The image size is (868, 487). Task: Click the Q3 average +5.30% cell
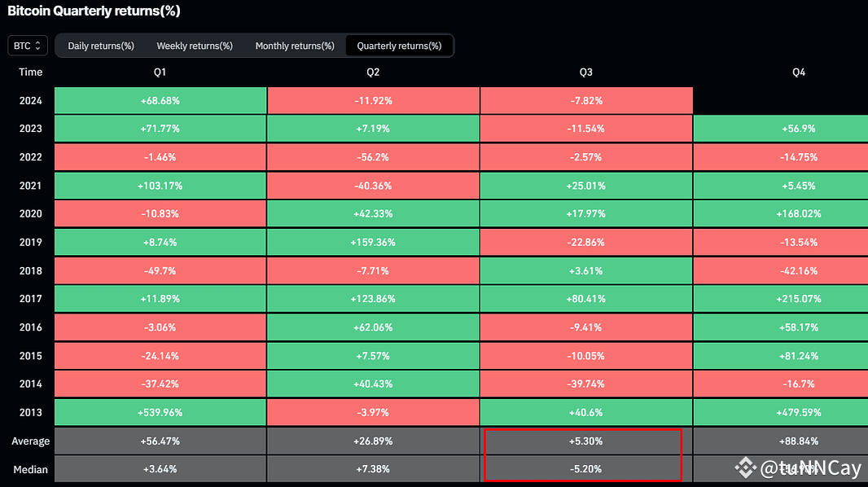pos(585,441)
